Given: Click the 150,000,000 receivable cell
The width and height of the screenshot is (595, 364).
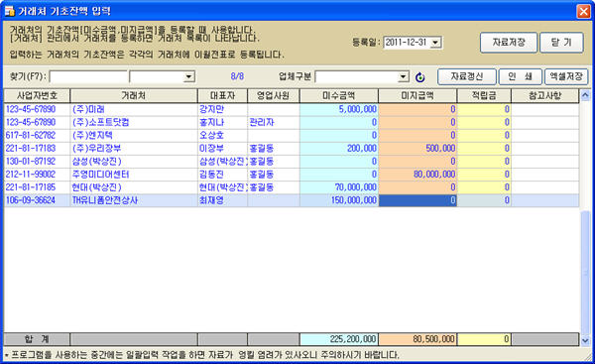Looking at the screenshot, I should pos(339,200).
